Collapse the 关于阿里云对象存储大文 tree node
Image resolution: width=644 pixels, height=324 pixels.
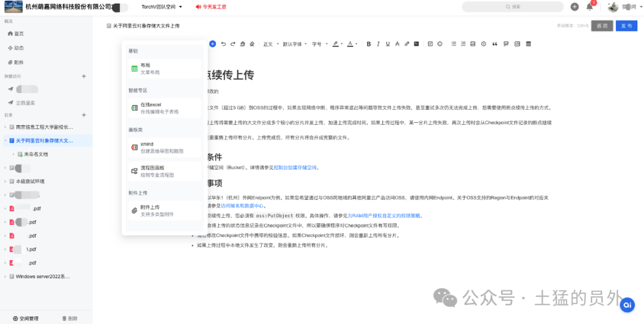5,141
